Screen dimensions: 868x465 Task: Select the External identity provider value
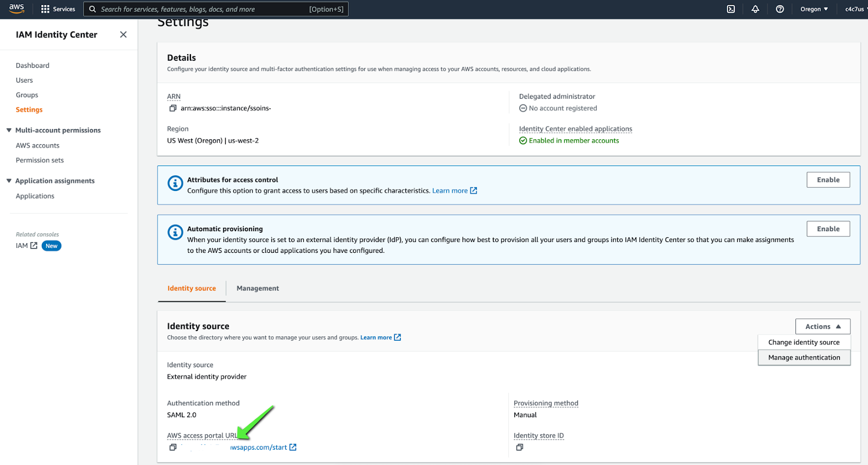207,377
